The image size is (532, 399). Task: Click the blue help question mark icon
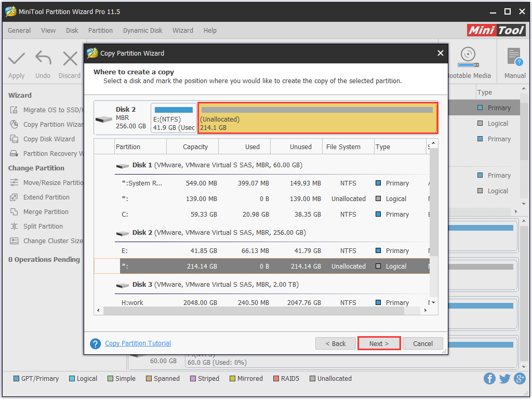click(96, 344)
